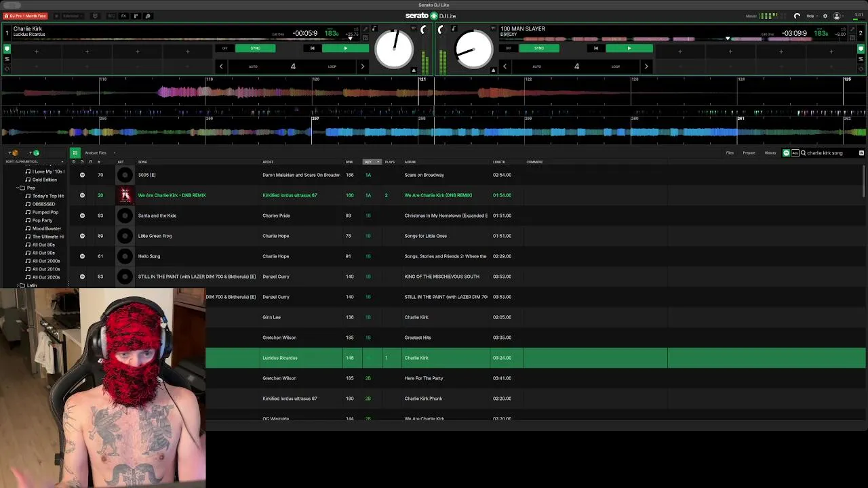This screenshot has height=488, width=868.
Task: Open the Prepare tab
Action: 749,153
